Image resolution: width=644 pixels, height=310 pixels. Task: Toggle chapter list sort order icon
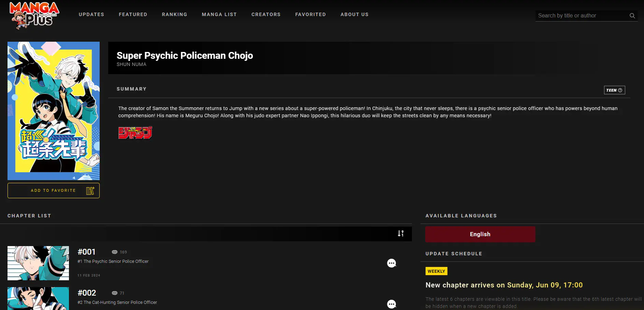click(401, 233)
